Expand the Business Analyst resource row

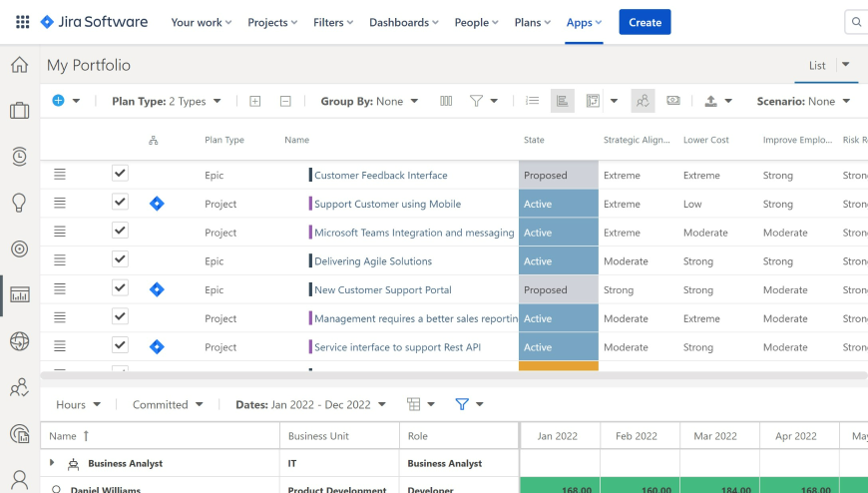[x=52, y=463]
